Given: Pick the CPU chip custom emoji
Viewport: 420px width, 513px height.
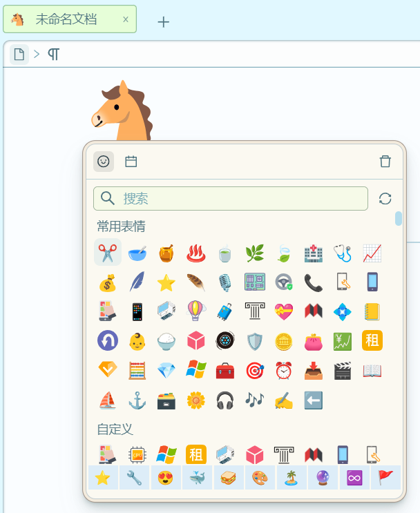Looking at the screenshot, I should pyautogui.click(x=137, y=454).
